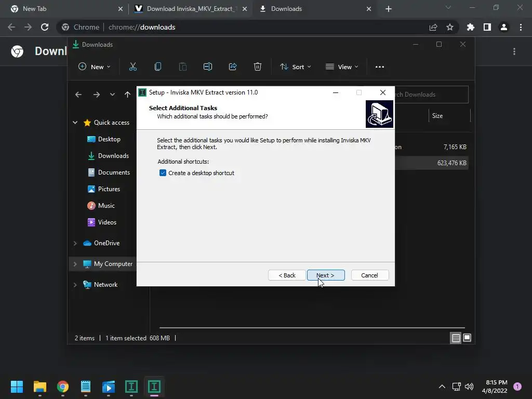Screen dimensions: 532x399
Task: Click the horizontal scrollbar in Explorer
Action: click(312, 328)
